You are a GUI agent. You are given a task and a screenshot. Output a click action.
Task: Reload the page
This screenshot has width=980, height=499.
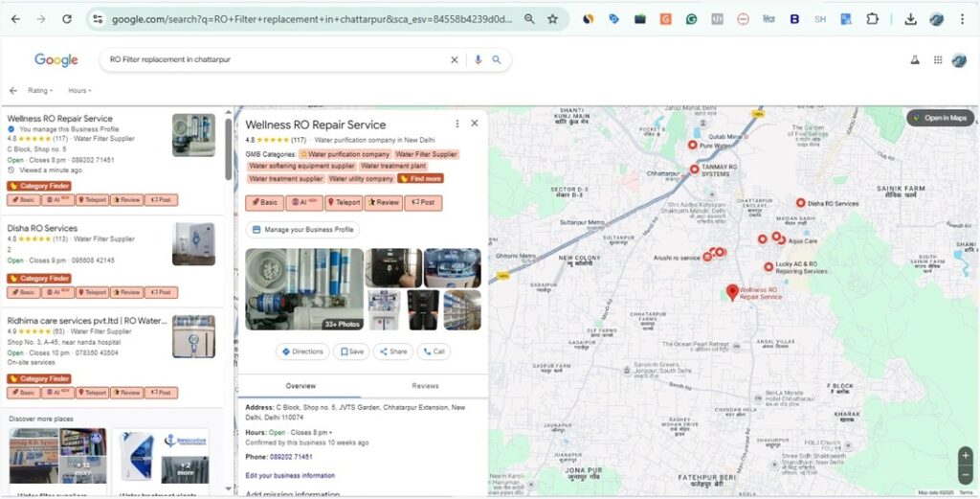(x=67, y=19)
